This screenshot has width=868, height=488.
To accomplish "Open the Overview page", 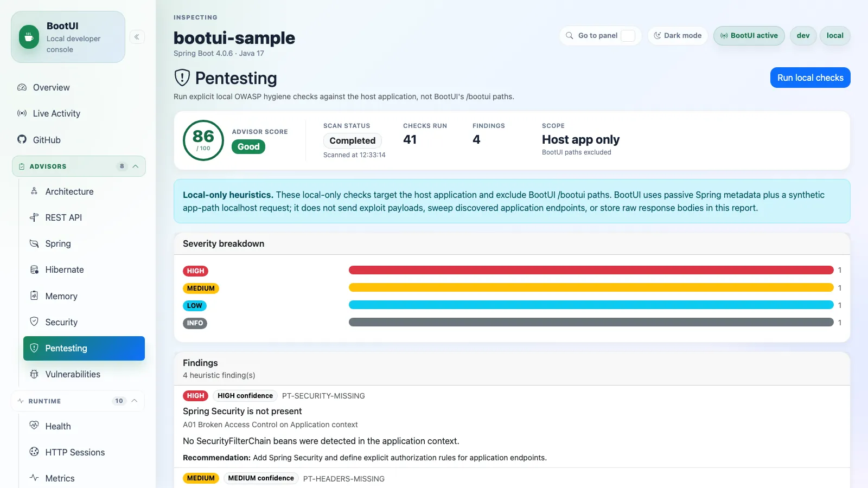I will (79, 87).
